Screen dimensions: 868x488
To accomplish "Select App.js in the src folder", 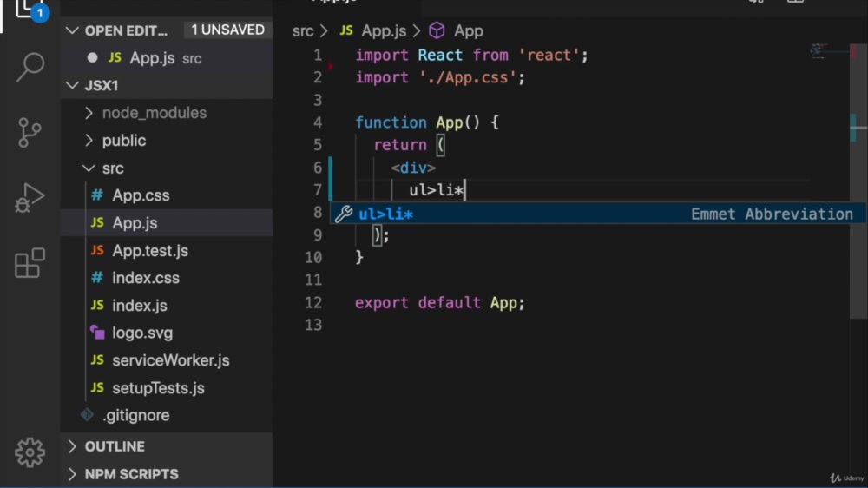I will [x=166, y=222].
